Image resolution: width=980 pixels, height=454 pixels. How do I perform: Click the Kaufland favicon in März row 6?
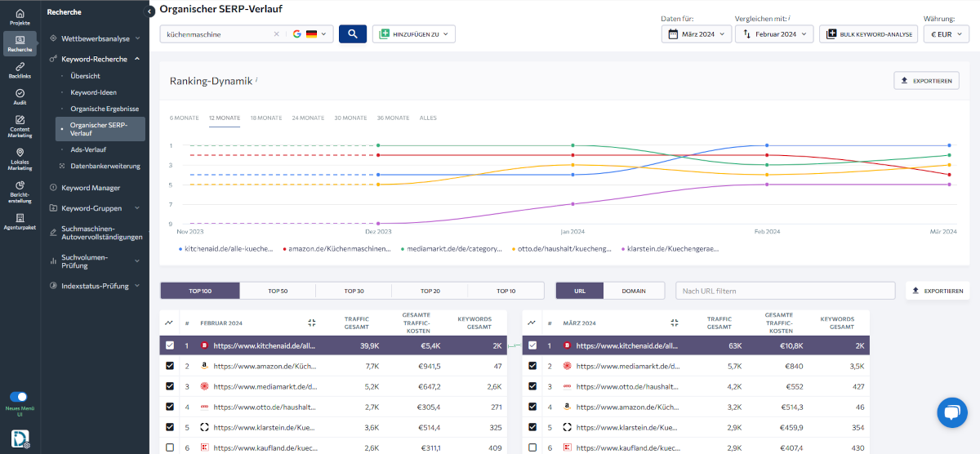click(x=567, y=447)
